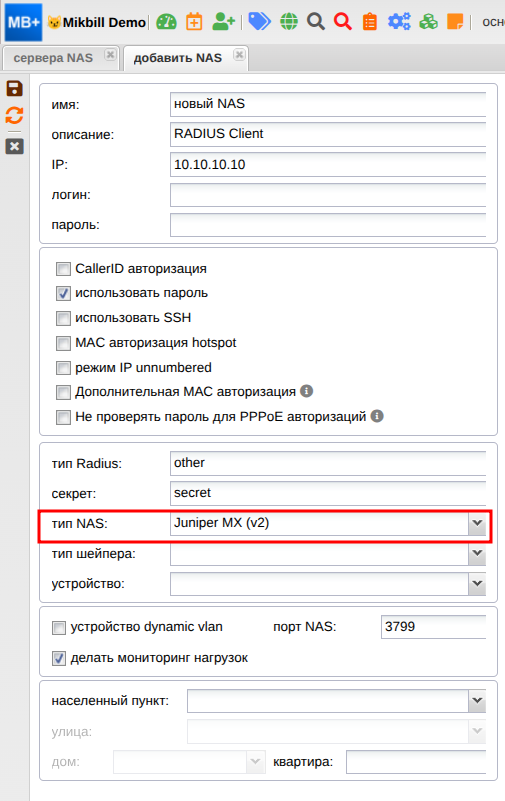505x801 pixels.
Task: Open the blue gears settings icon
Action: point(399,22)
